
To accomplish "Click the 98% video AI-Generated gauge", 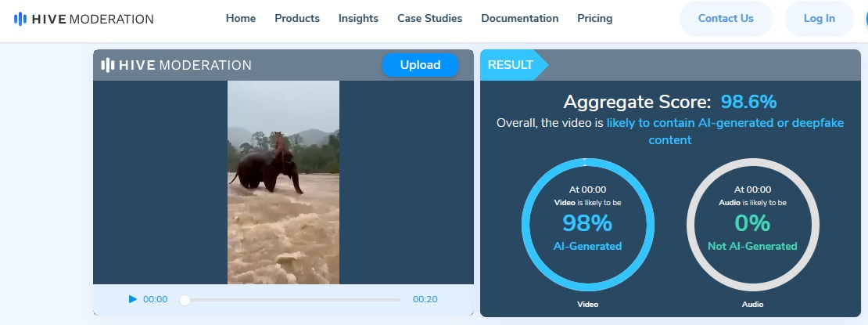I will click(586, 224).
